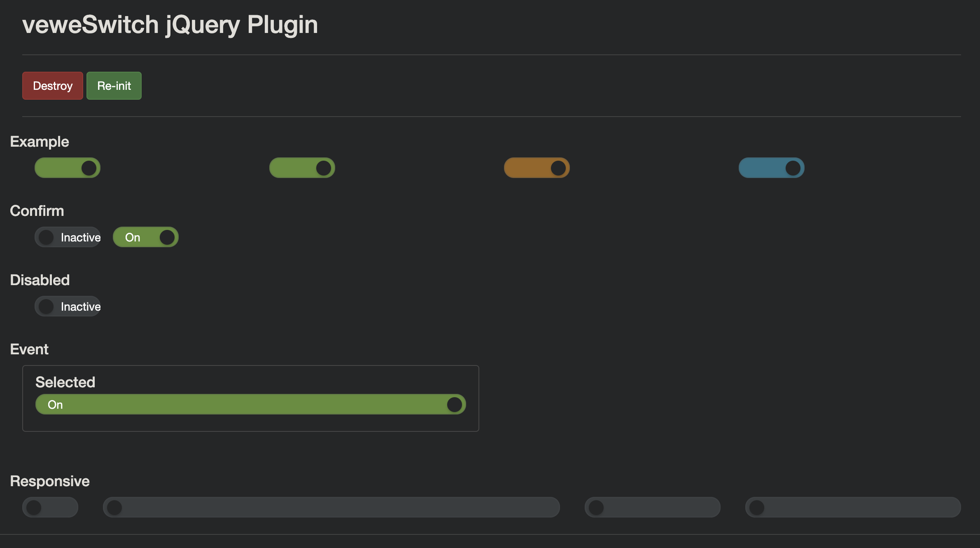The height and width of the screenshot is (548, 980).
Task: Click the knob of the Selected On switch
Action: click(455, 404)
